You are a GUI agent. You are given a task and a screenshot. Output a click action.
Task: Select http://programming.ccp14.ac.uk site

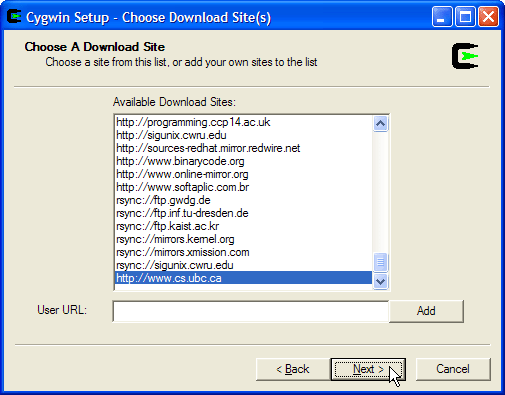pos(243,122)
